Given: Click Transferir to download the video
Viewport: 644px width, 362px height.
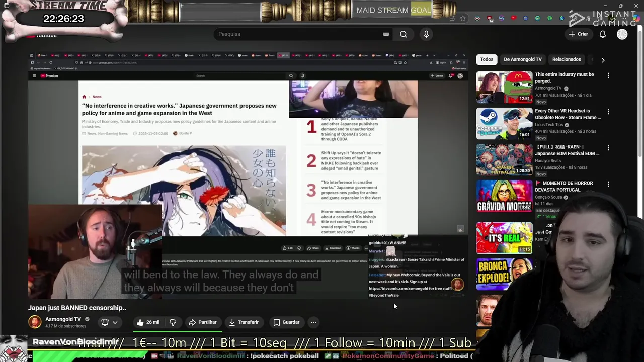Looking at the screenshot, I should click(244, 322).
